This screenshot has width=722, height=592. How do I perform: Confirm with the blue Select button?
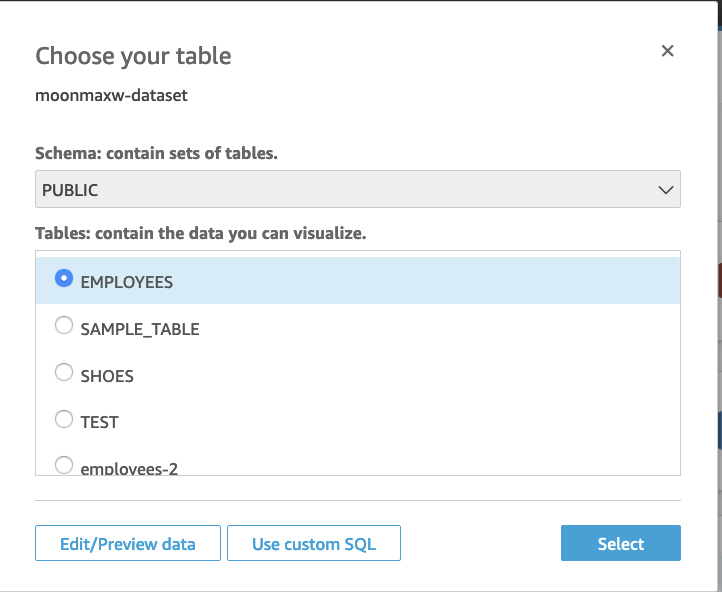tap(620, 544)
